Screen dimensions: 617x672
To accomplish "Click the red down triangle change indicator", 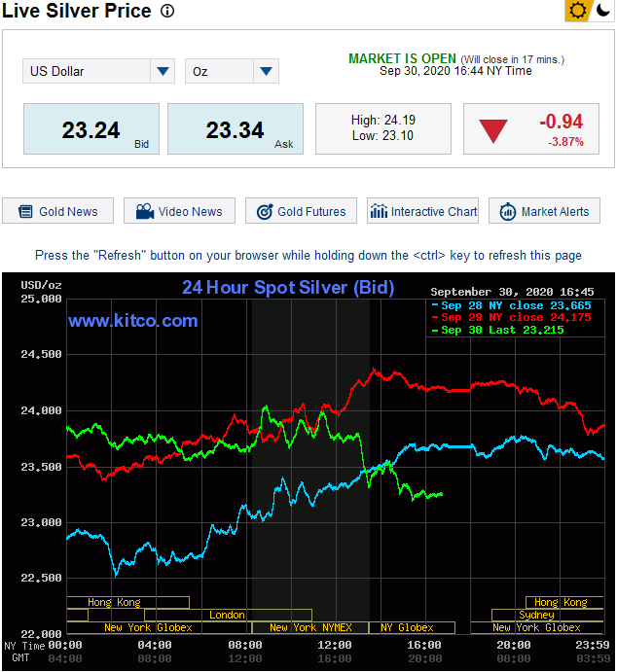I will [493, 130].
